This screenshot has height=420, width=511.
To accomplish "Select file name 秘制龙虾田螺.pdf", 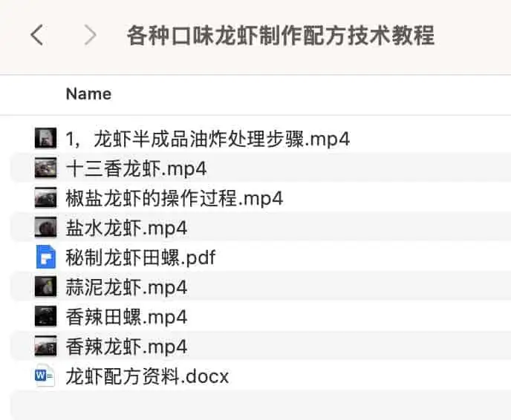I will [140, 257].
